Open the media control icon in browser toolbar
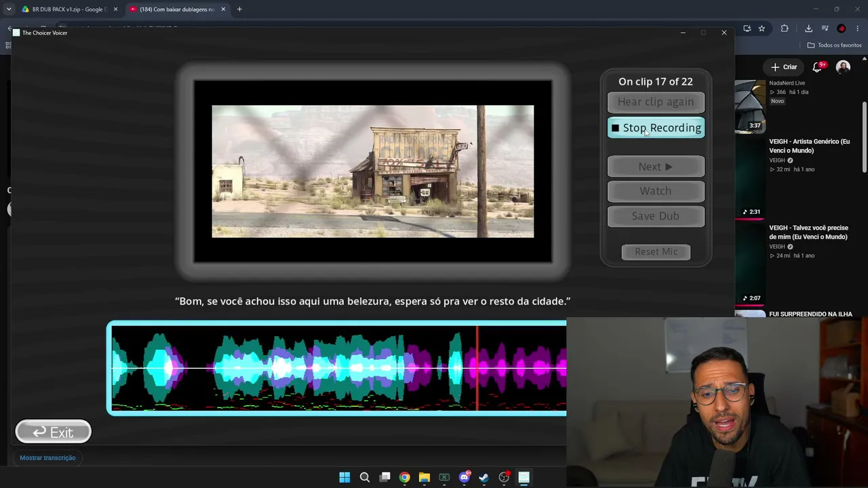This screenshot has height=488, width=868. (x=825, y=28)
